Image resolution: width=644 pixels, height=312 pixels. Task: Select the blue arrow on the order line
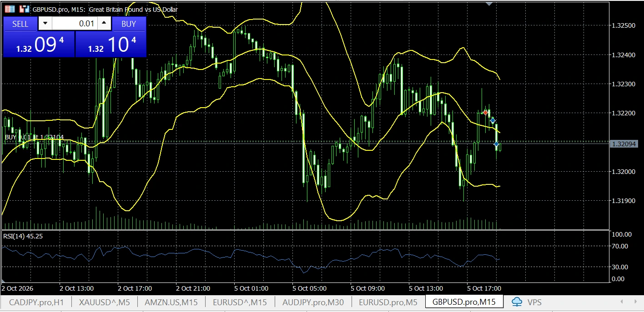coord(496,144)
